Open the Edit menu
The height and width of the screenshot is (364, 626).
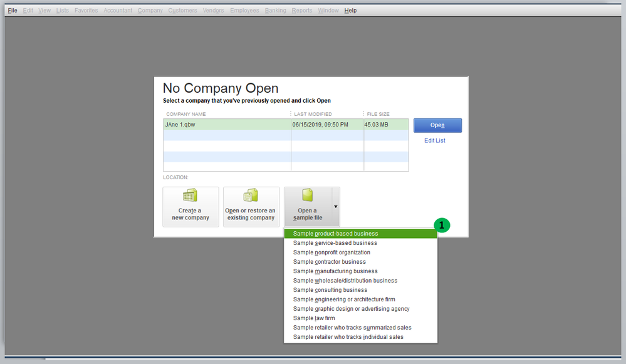click(x=28, y=11)
